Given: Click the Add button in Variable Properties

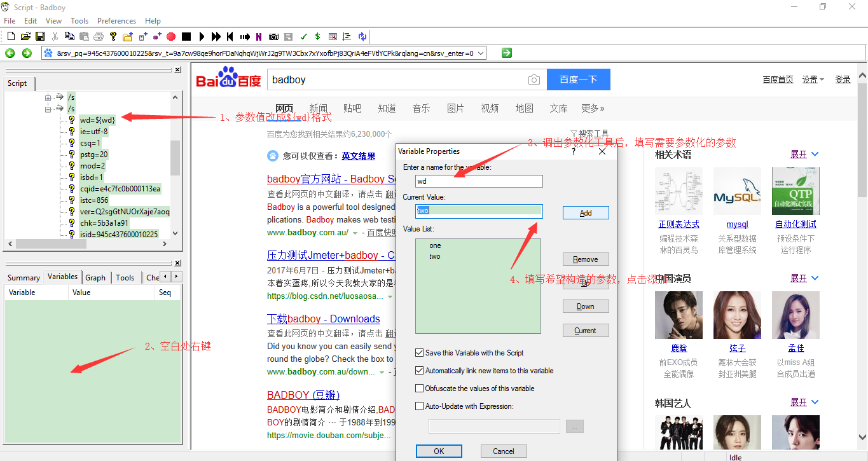Looking at the screenshot, I should click(586, 213).
